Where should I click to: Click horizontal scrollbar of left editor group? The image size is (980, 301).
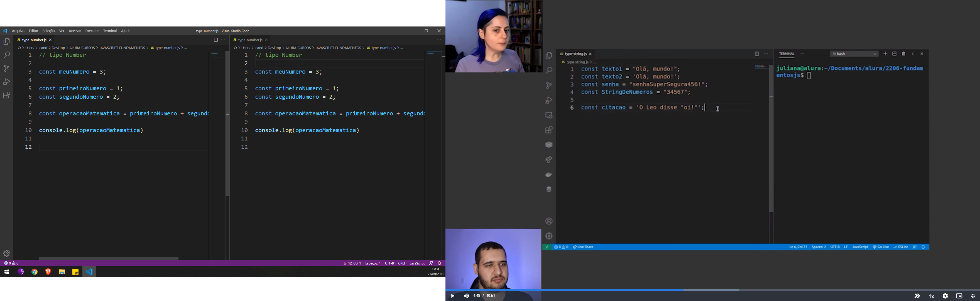click(x=108, y=258)
